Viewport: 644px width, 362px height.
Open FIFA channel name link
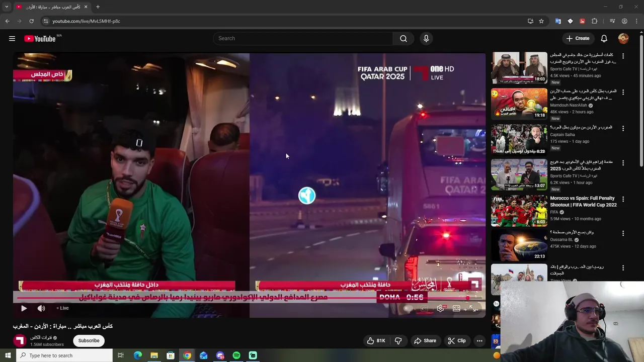pyautogui.click(x=554, y=212)
